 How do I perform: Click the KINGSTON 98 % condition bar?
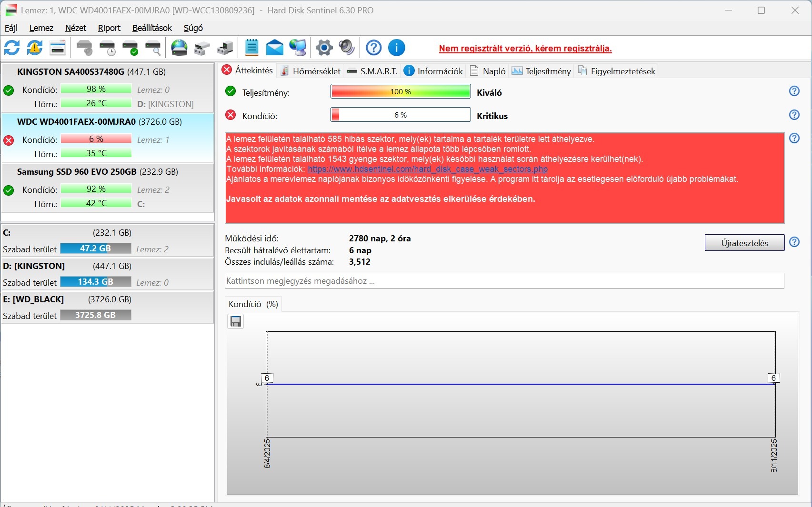click(x=96, y=89)
